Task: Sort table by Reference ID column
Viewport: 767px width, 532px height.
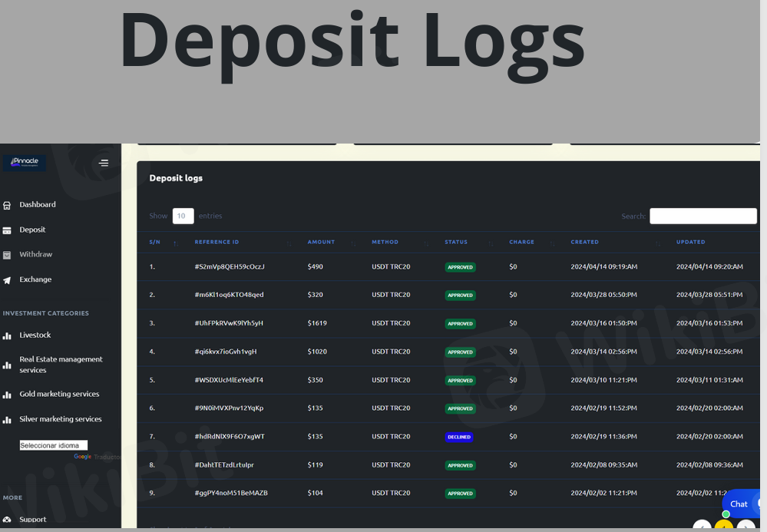Action: (x=217, y=242)
